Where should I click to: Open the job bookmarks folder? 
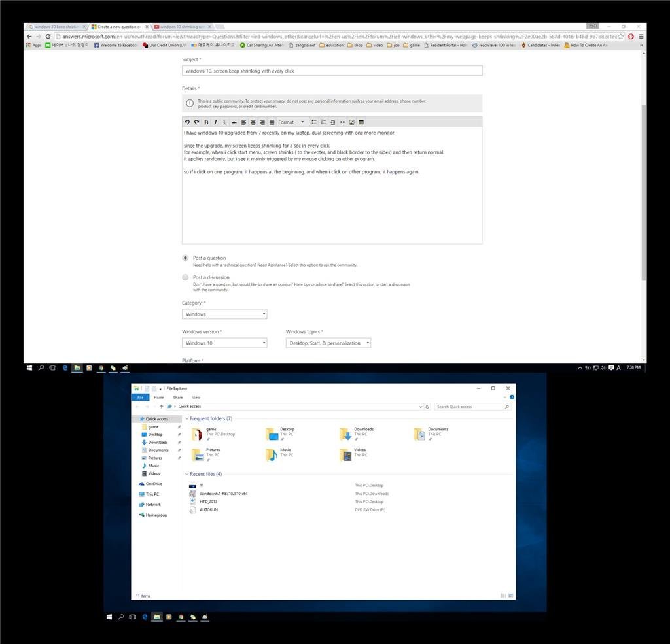(x=393, y=45)
